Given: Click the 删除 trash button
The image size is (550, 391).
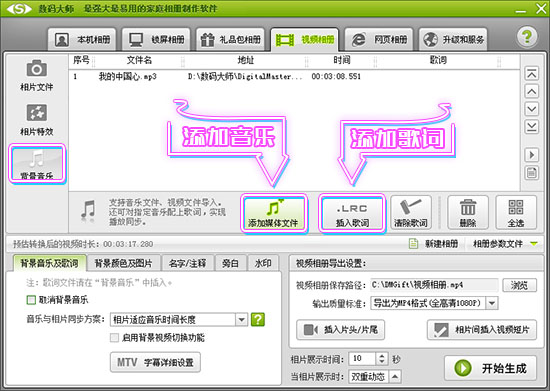Looking at the screenshot, I should 468,213.
